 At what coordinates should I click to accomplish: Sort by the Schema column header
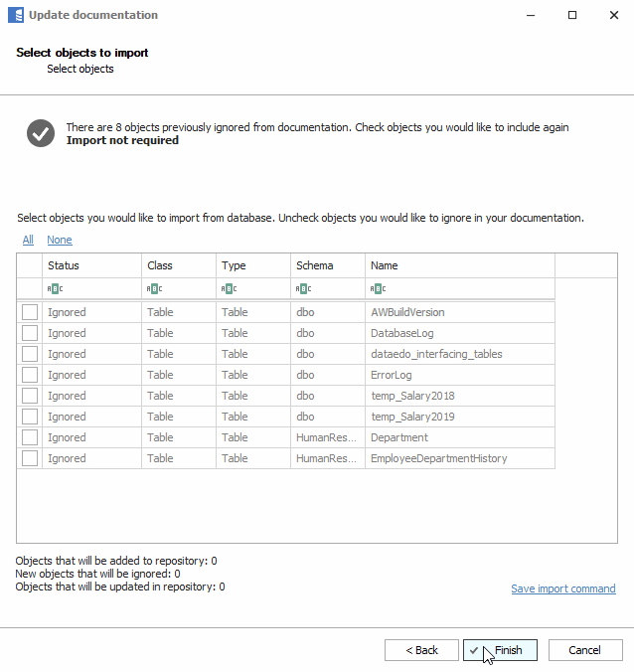pyautogui.click(x=327, y=265)
